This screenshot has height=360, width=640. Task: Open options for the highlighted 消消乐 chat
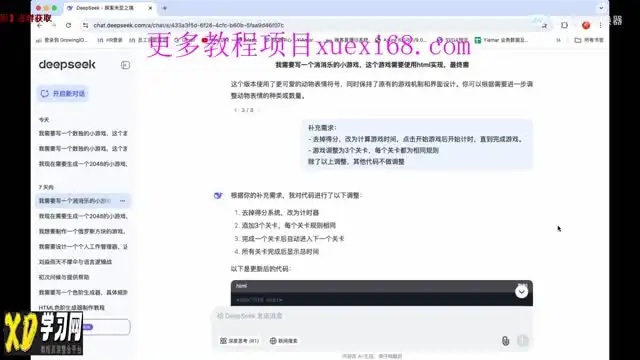(122, 201)
